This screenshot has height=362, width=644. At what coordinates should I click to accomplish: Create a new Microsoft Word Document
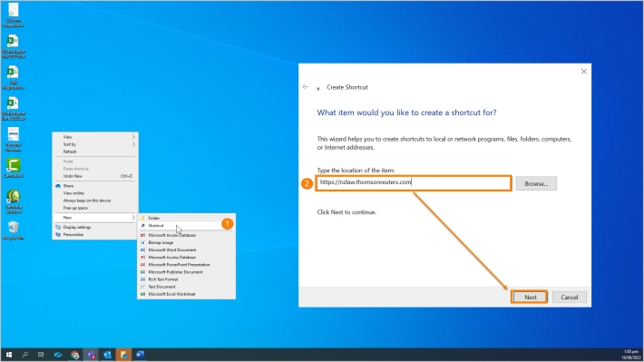(x=186, y=249)
